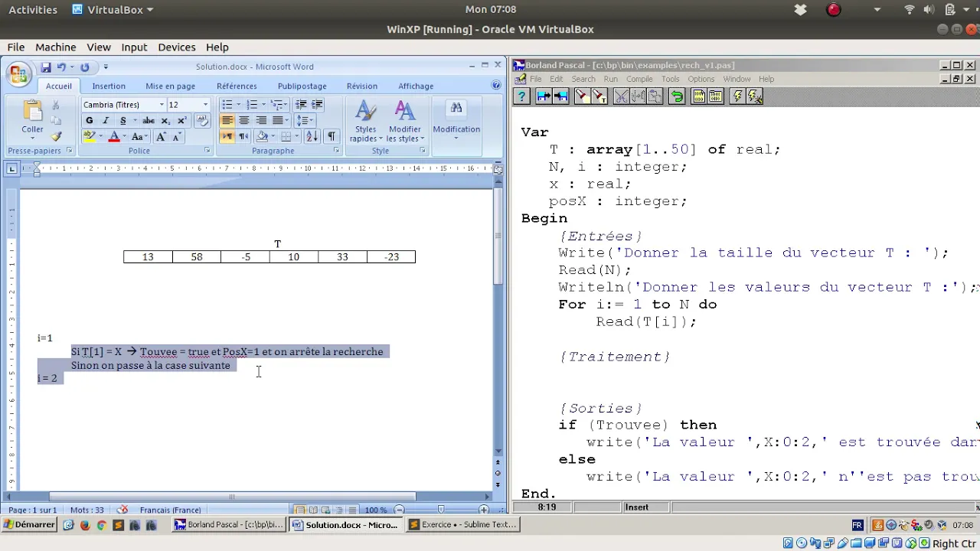Click Save file icon in Borland Pascal
This screenshot has width=980, height=551.
click(x=560, y=96)
